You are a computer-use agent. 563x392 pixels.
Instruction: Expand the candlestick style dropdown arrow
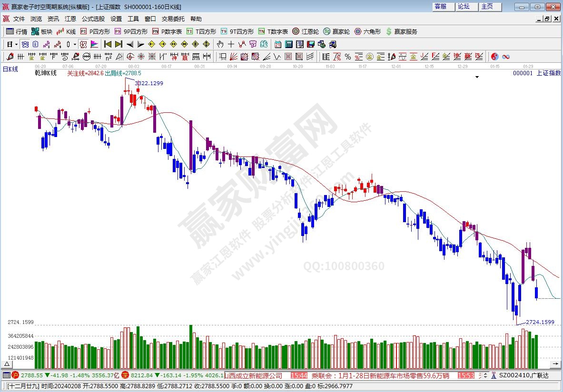click(75, 44)
